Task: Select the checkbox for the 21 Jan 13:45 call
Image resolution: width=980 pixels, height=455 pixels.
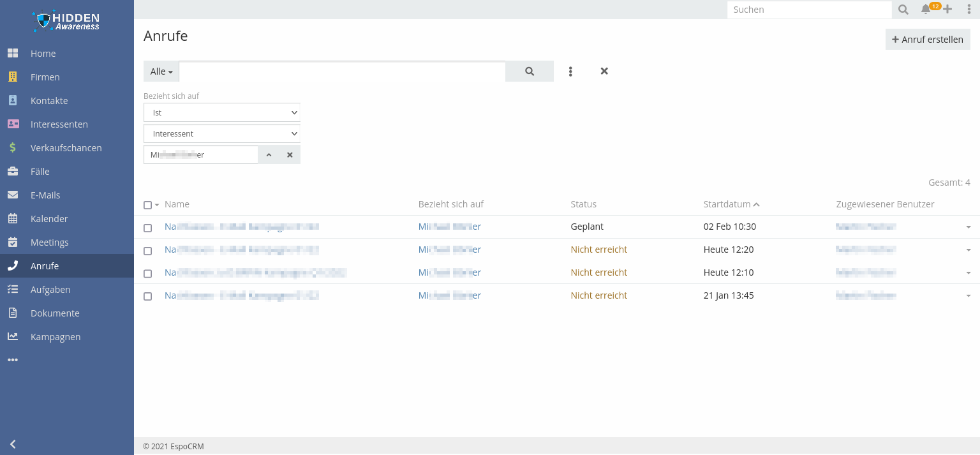Action: [148, 297]
